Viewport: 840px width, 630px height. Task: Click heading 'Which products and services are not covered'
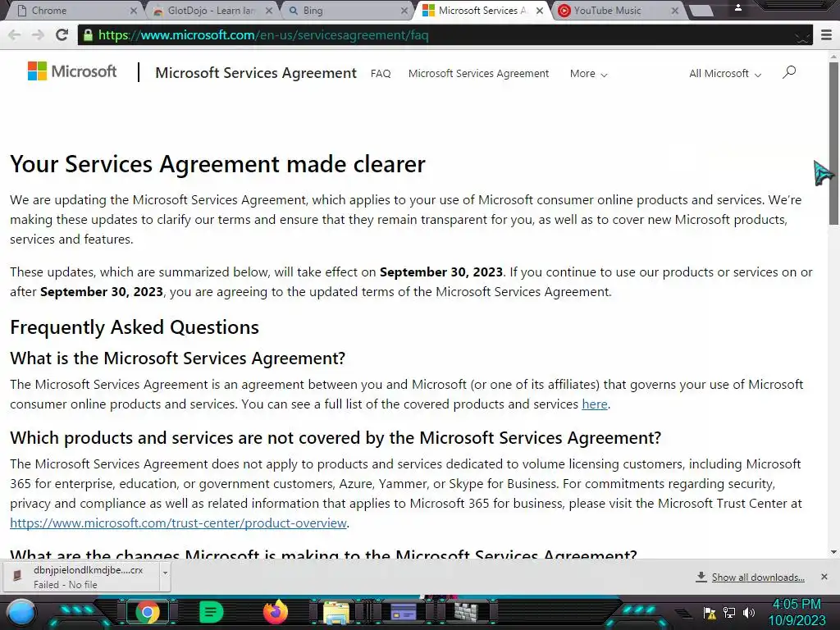click(x=336, y=438)
